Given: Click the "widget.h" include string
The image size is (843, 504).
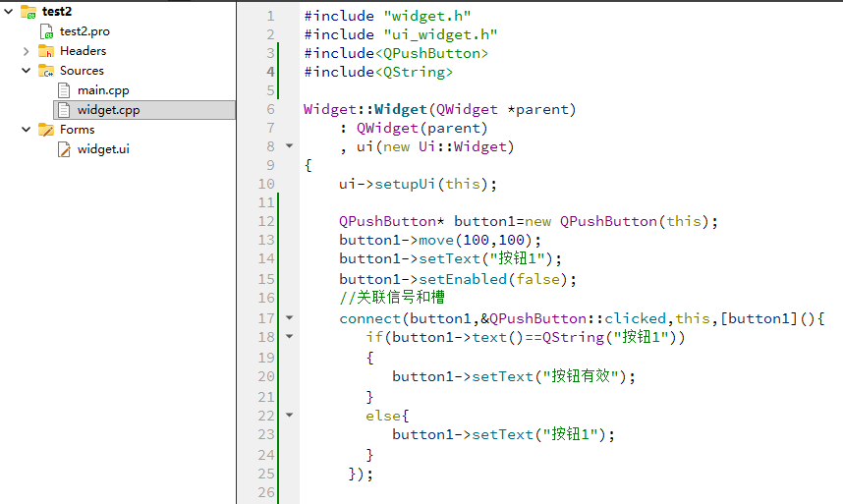Looking at the screenshot, I should 427,16.
